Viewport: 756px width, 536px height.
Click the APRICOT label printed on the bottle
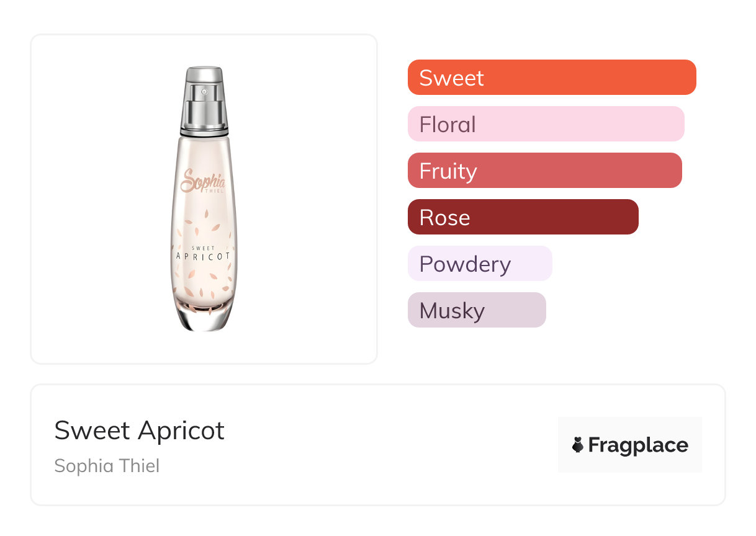[204, 256]
